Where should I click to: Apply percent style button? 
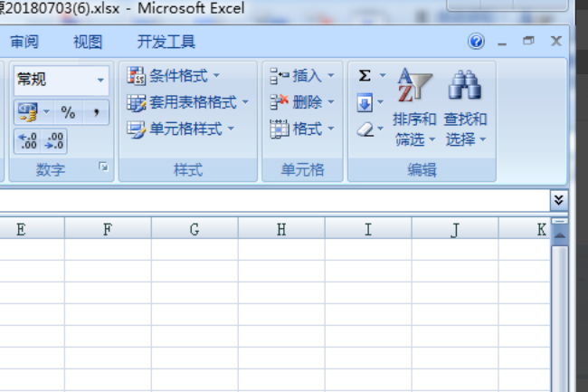[x=68, y=112]
